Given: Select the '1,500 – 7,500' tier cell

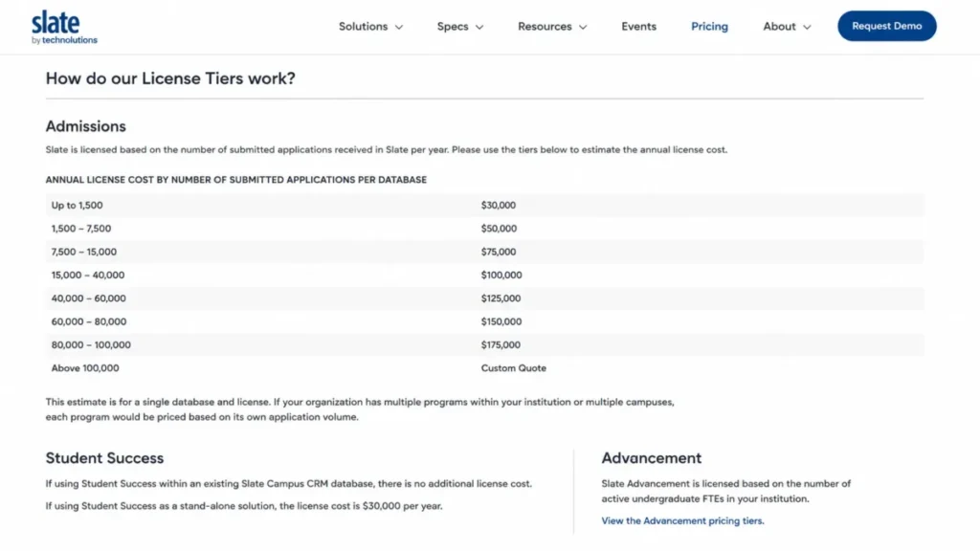Looking at the screenshot, I should point(81,229).
